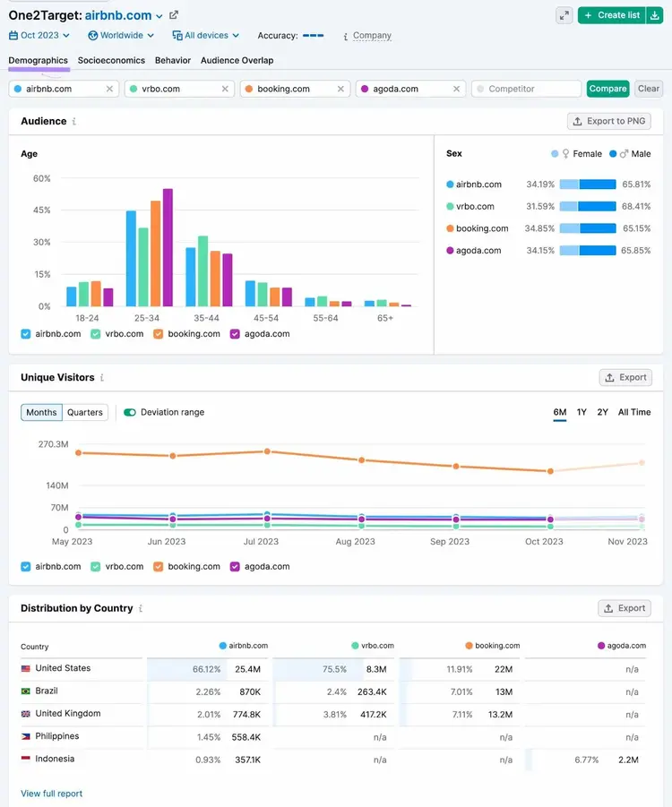This screenshot has width=672, height=807.
Task: Switch to the Behavior tab
Action: [x=173, y=60]
